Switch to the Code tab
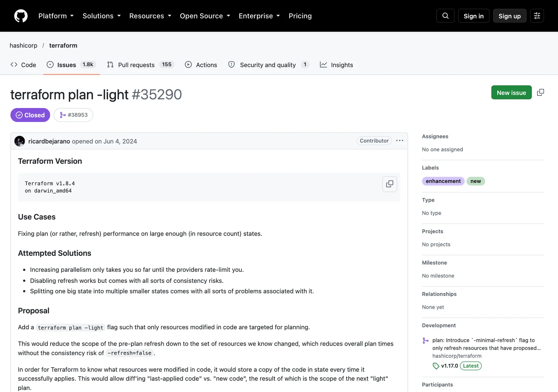The image size is (558, 392). point(23,65)
